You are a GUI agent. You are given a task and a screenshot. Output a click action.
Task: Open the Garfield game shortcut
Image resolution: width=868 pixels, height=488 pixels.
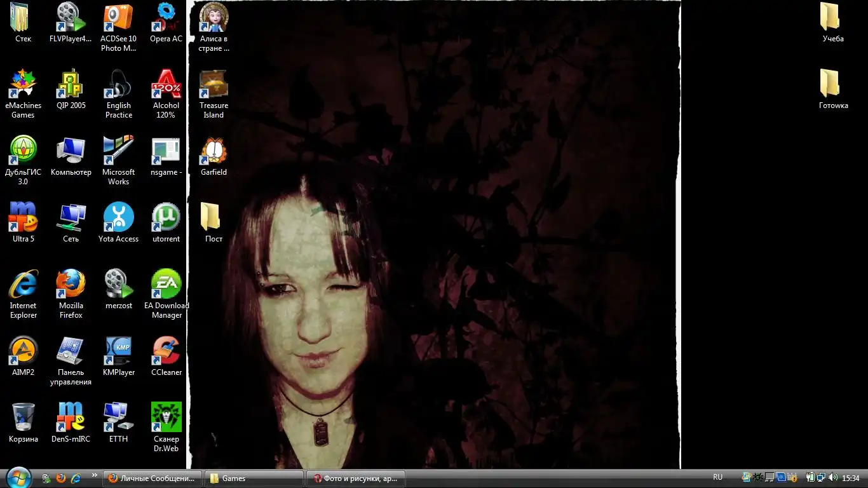(x=214, y=151)
